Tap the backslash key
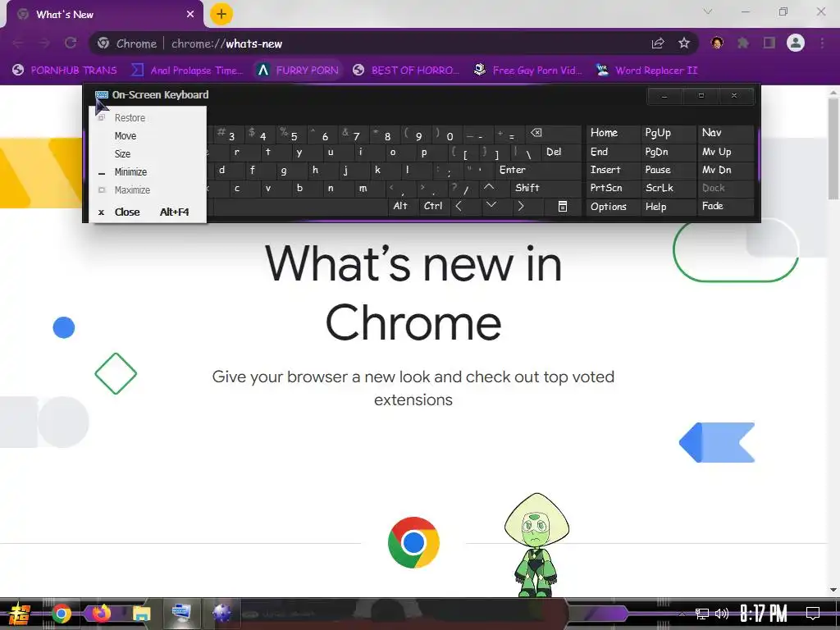The height and width of the screenshot is (630, 840). 524,153
